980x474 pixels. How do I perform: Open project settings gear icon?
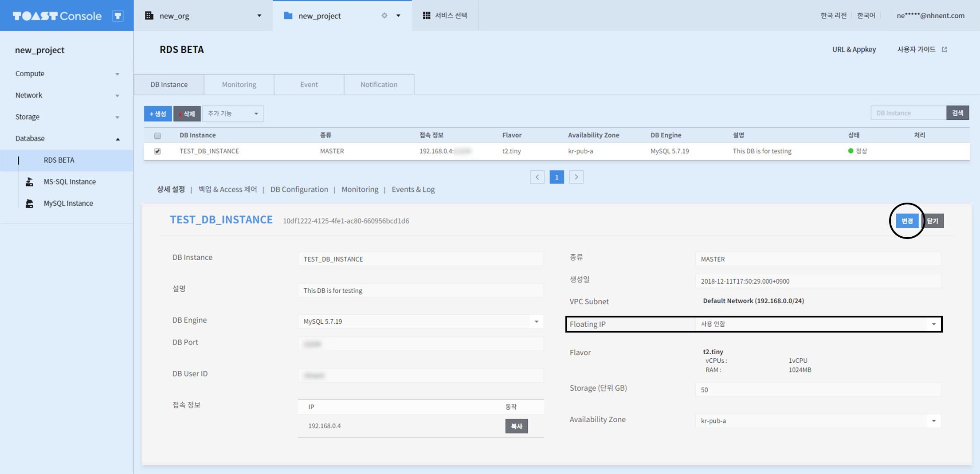(384, 16)
